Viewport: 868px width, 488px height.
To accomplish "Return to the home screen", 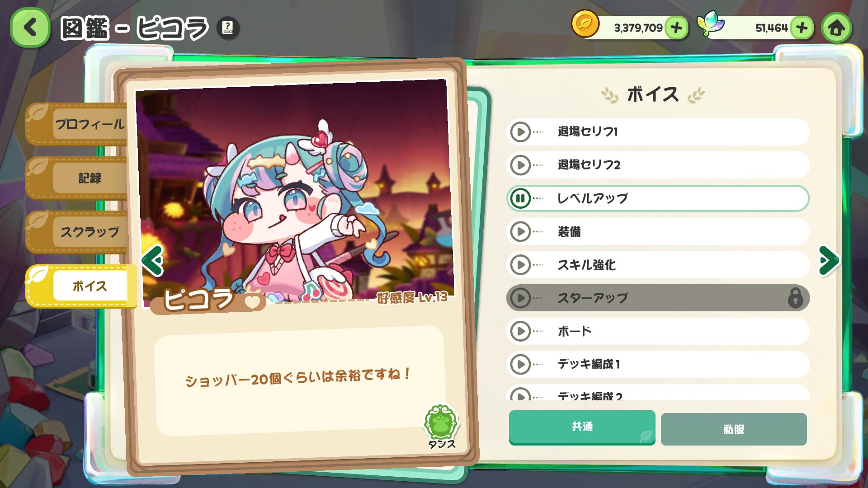I will 837,28.
